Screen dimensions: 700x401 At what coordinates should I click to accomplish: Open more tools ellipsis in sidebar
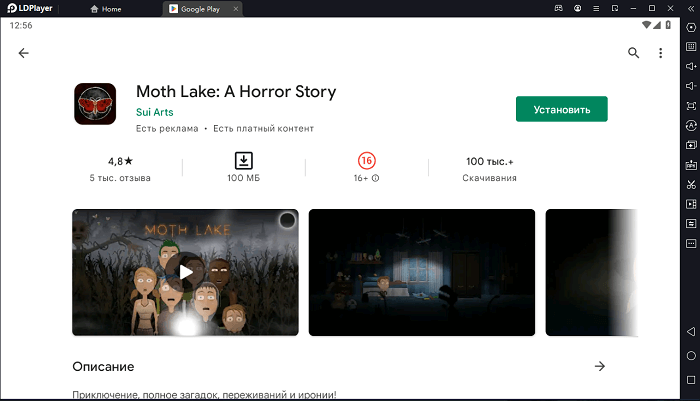point(691,243)
